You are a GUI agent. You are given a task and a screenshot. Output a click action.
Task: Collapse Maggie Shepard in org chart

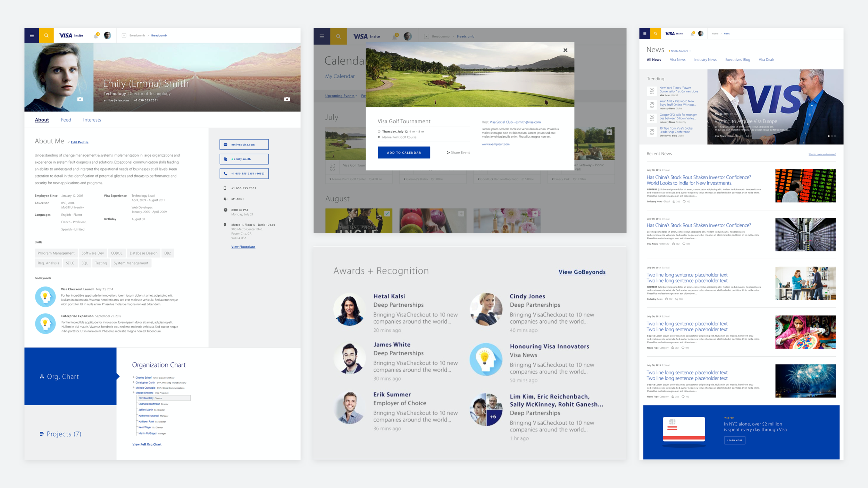click(133, 393)
